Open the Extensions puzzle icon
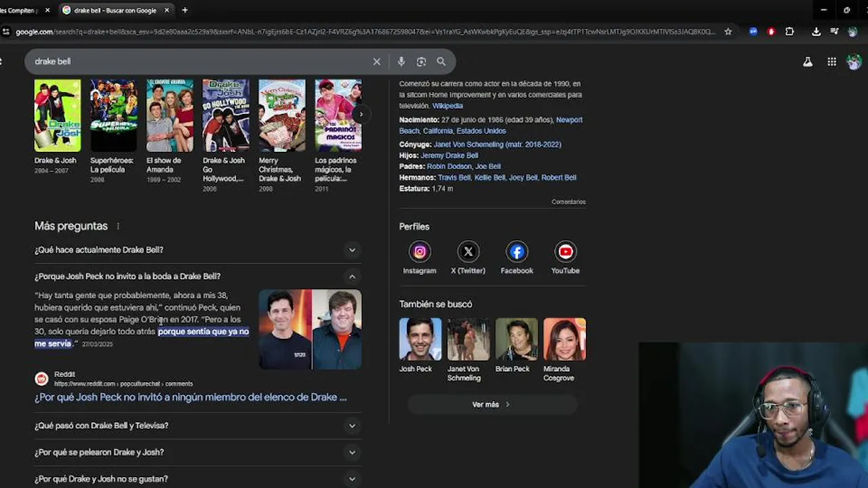The height and width of the screenshot is (488, 868). click(789, 31)
